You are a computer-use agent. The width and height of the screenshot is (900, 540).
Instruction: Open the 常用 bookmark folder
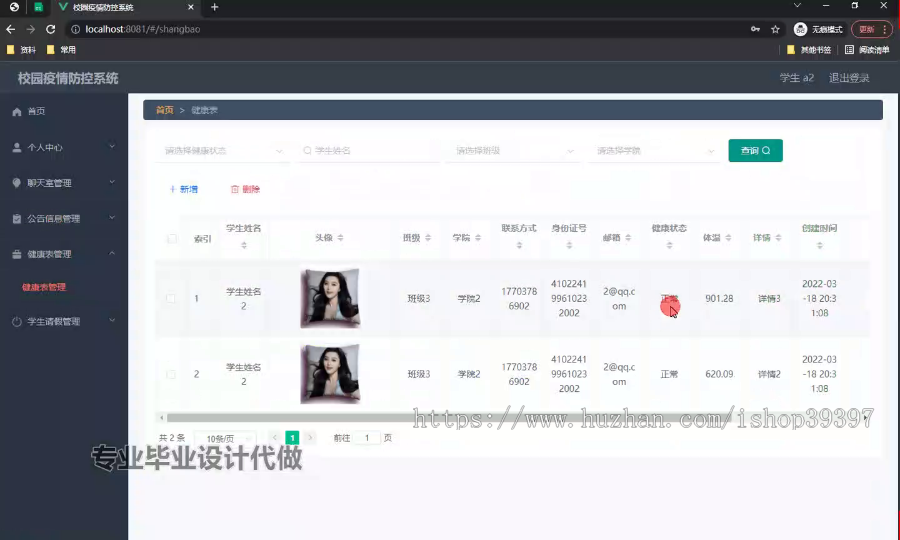[61, 50]
